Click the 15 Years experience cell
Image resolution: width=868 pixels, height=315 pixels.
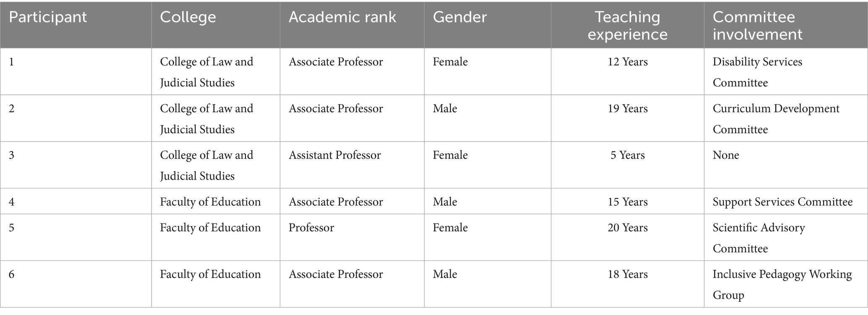pyautogui.click(x=627, y=202)
